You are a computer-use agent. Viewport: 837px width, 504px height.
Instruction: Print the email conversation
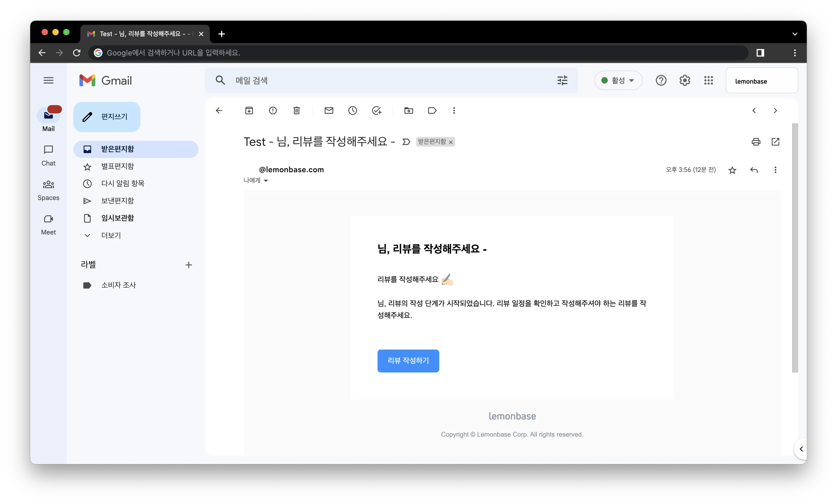pos(756,141)
